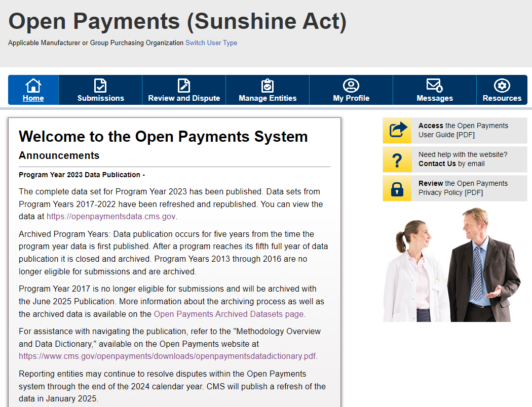Click the yellow padlock privacy icon
Screen dimensions: 532x407
click(x=397, y=188)
